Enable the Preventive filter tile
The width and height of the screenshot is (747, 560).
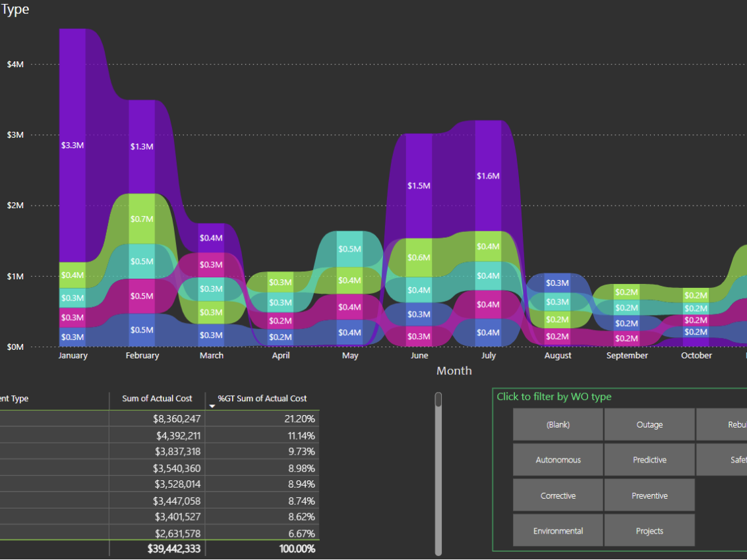tap(649, 495)
